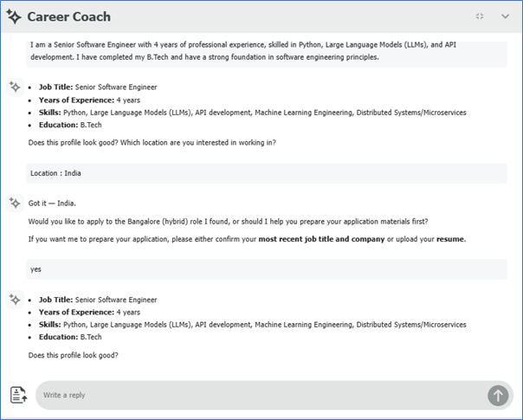Collapse the panel using the header chevron

pyautogui.click(x=506, y=16)
